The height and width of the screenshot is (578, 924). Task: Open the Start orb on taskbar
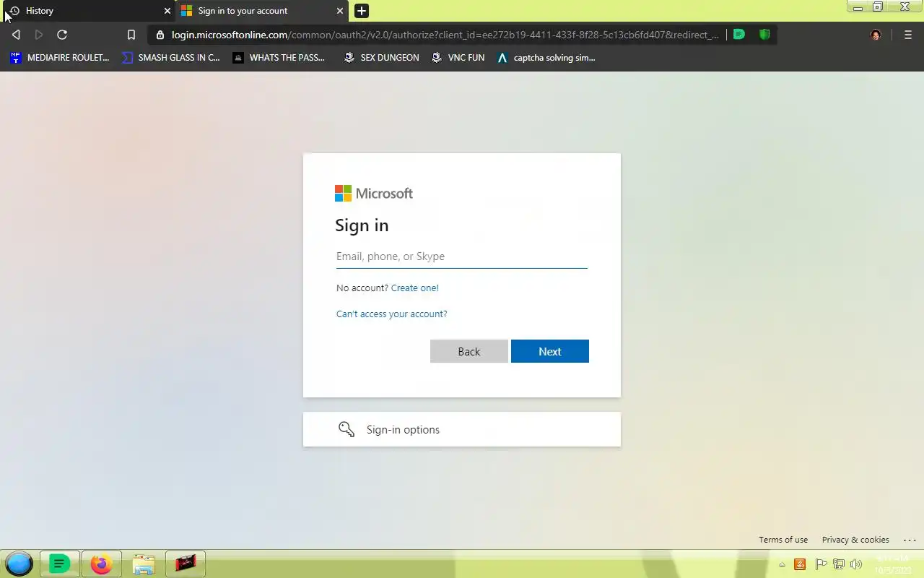(19, 564)
